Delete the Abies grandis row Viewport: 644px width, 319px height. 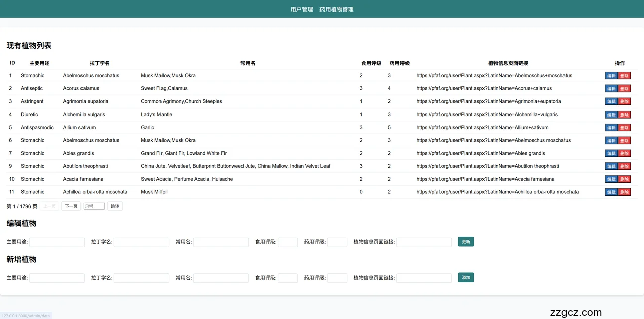(624, 153)
